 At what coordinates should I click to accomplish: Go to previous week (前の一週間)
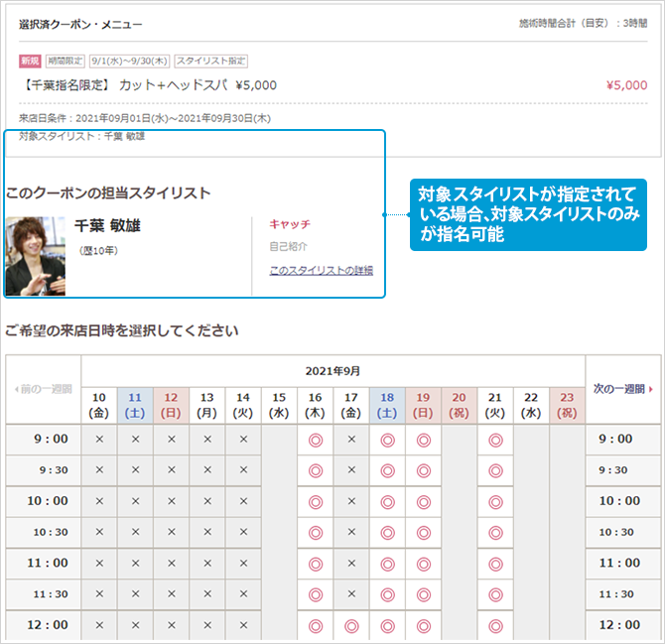pos(43,389)
